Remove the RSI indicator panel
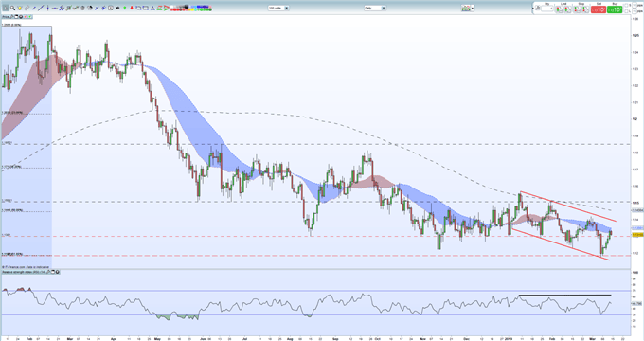Image resolution: width=644 pixels, height=341 pixels. (57, 272)
